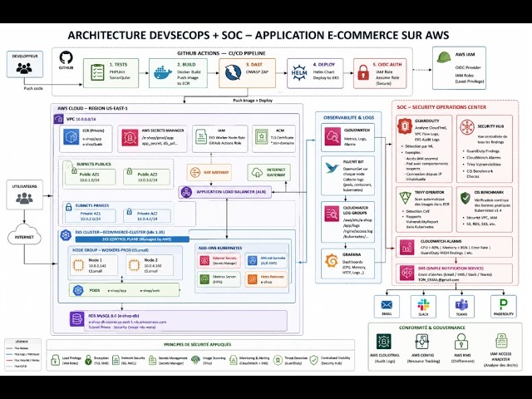532x399 pixels.
Task: Click the Legende legend box
Action: [x=22, y=355]
